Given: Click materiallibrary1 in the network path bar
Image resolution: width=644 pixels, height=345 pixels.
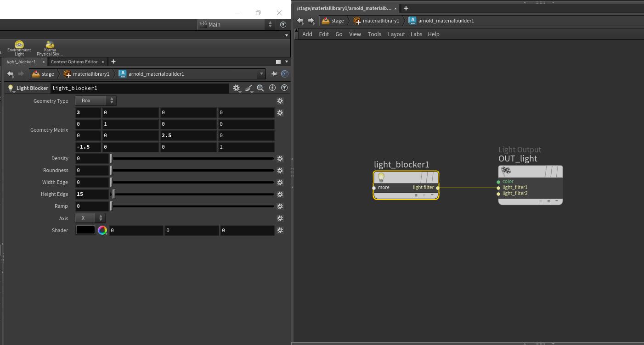Looking at the screenshot, I should click(380, 21).
